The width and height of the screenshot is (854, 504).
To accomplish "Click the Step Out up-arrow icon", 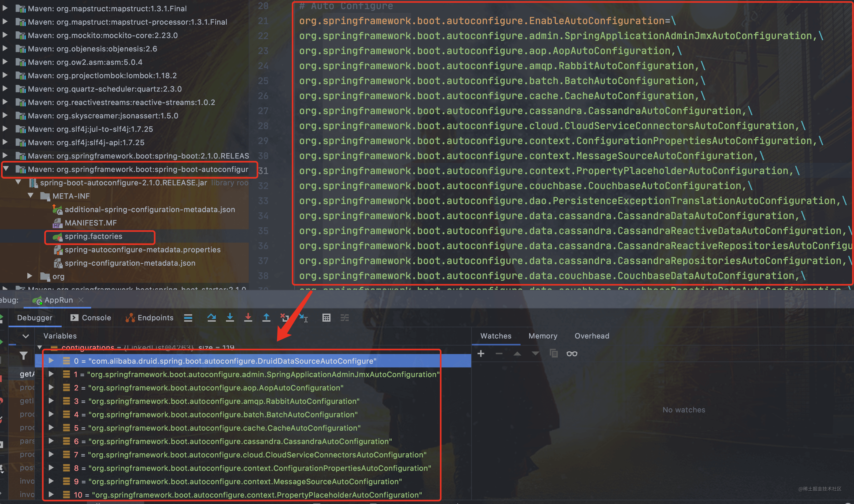I will coord(266,318).
